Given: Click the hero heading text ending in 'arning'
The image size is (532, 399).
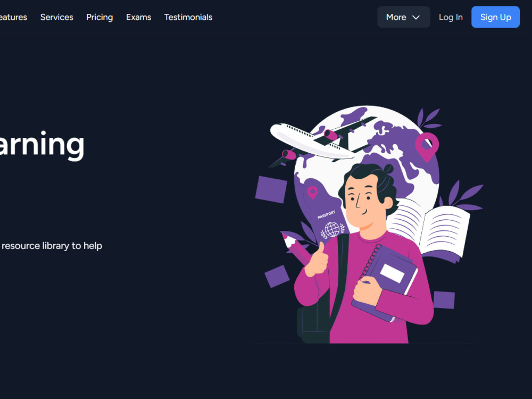Looking at the screenshot, I should click(41, 145).
